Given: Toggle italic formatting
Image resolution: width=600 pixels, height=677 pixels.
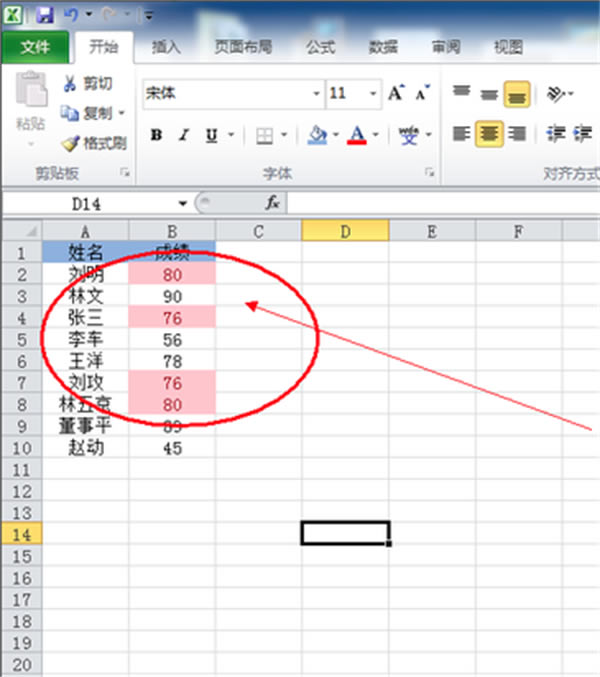Looking at the screenshot, I should 184,135.
